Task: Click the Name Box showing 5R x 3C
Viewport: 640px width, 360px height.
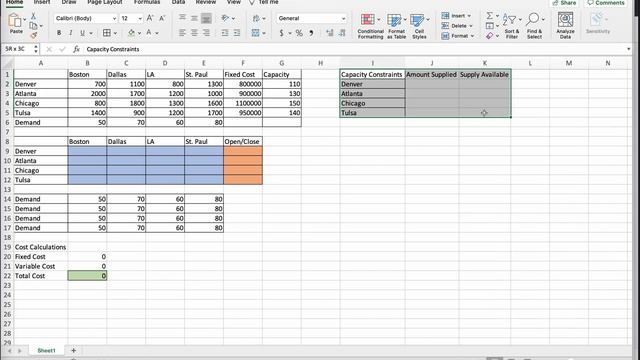Action: (x=20, y=49)
